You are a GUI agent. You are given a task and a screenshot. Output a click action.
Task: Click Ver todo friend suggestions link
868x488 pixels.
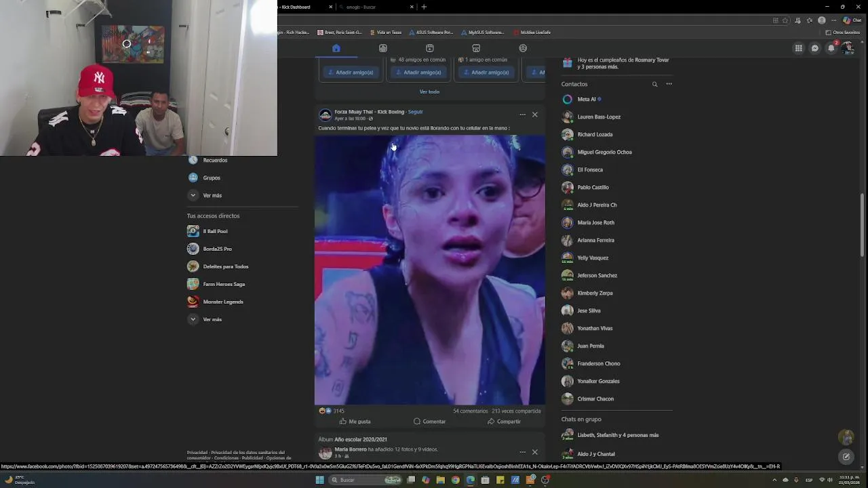429,91
